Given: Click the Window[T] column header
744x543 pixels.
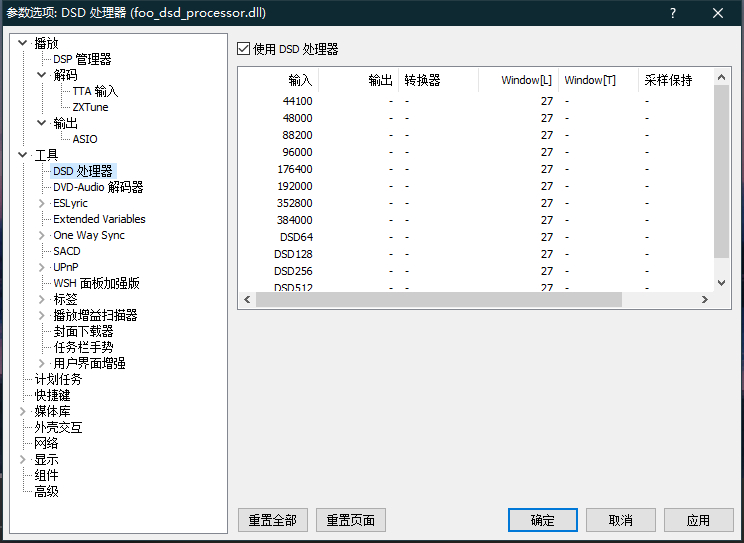Looking at the screenshot, I should [598, 80].
